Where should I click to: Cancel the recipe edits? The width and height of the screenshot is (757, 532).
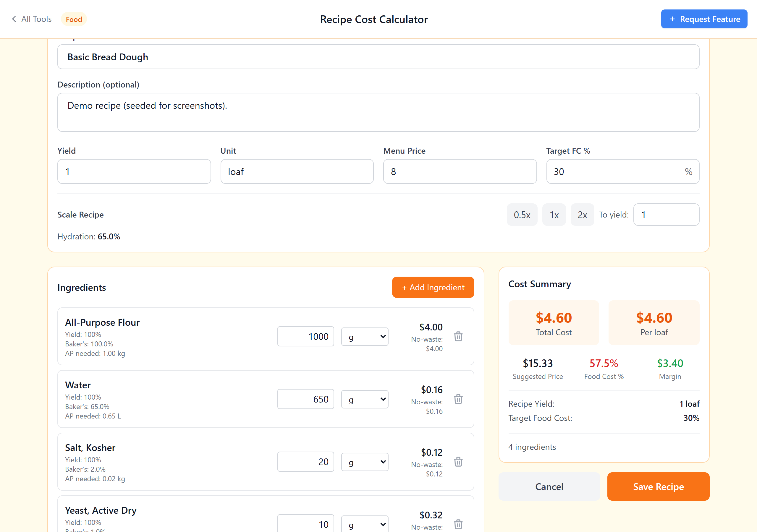pyautogui.click(x=549, y=486)
